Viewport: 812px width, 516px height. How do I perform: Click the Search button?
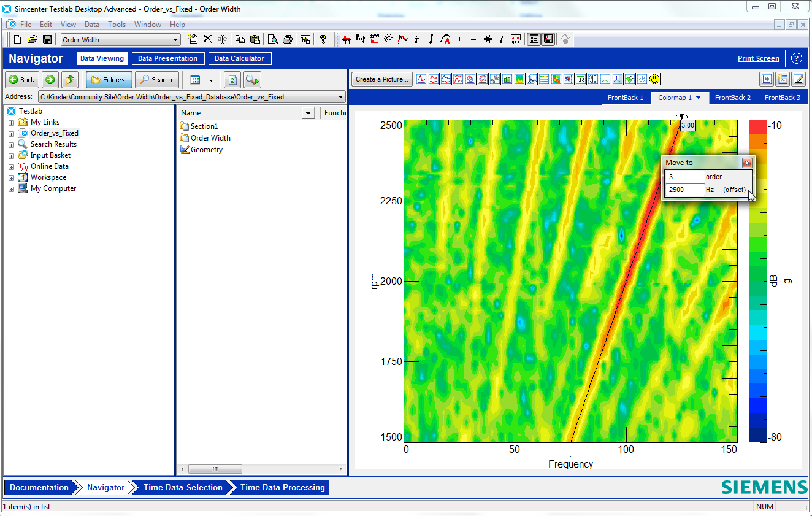click(x=157, y=80)
